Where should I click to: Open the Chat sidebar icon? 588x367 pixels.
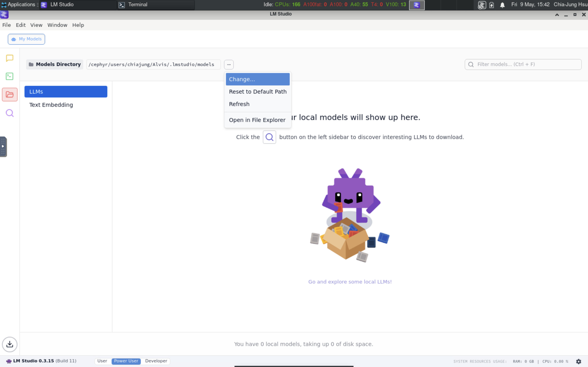pos(10,58)
